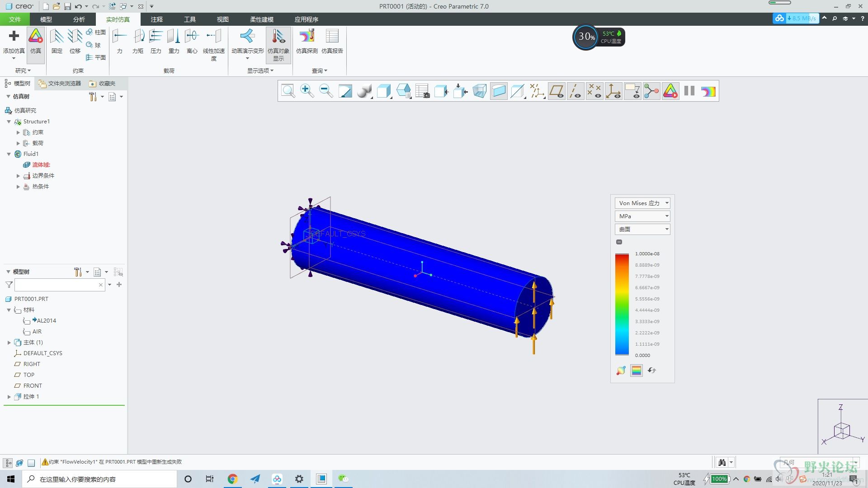Open 仿真探测 (Simulation probe) tool

307,42
